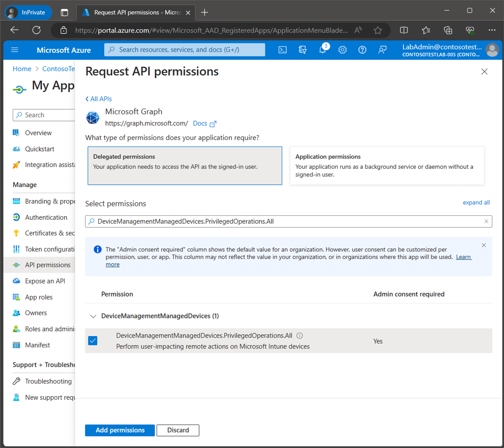Image resolution: width=504 pixels, height=448 pixels.
Task: Click the Home breadcrumb
Action: coord(22,69)
